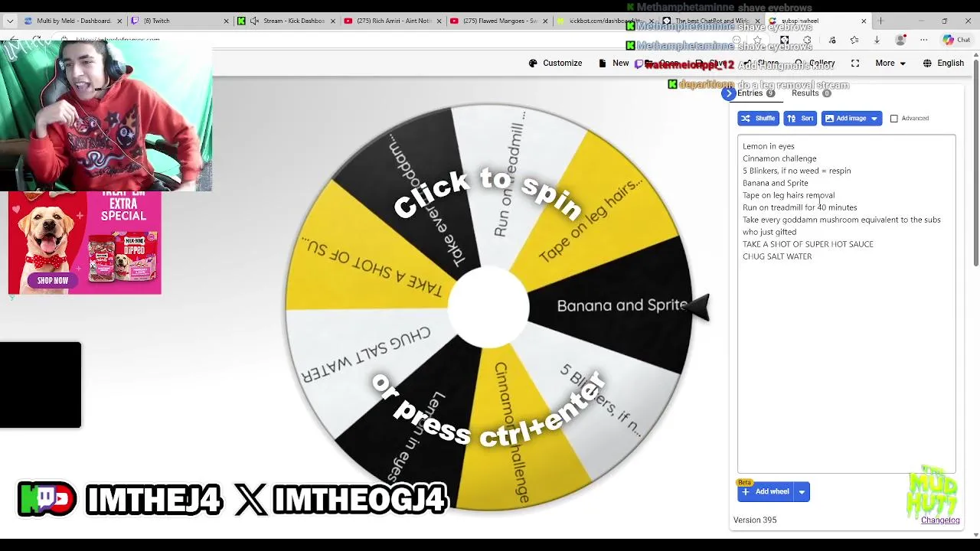980x551 pixels.
Task: Close the subspinwheel tab
Action: (864, 21)
